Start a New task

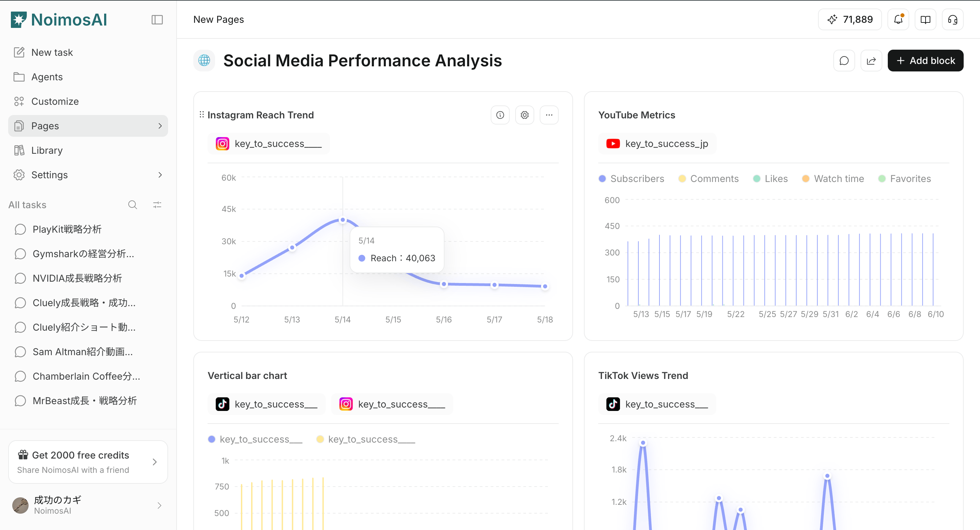pos(88,52)
